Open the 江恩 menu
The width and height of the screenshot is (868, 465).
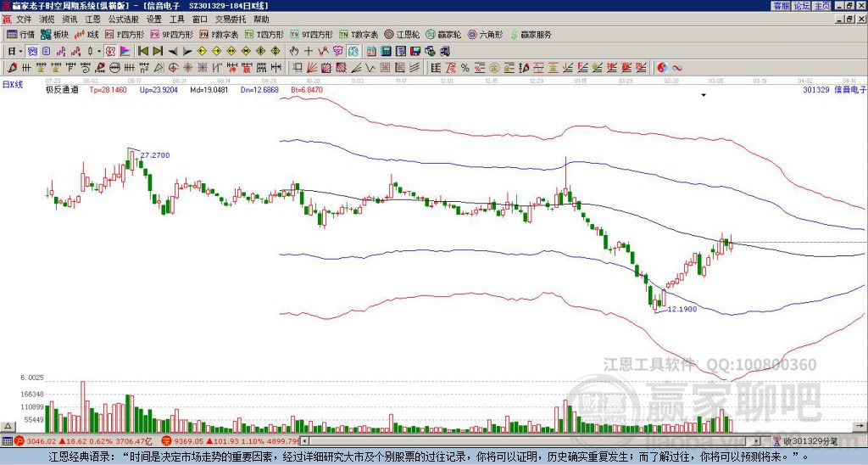point(92,20)
